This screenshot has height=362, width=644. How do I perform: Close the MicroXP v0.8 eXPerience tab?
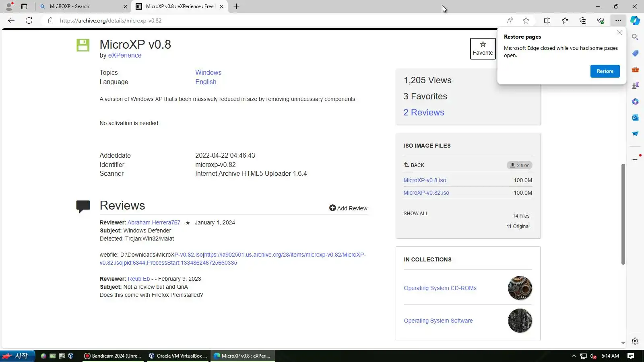(221, 6)
